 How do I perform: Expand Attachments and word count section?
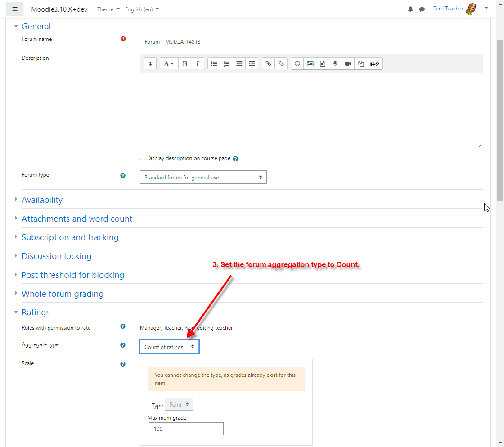[77, 219]
